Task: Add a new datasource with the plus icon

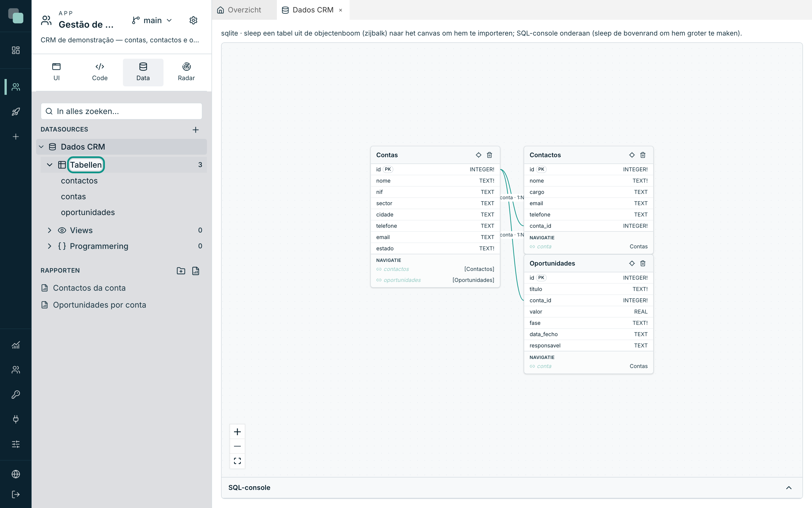Action: (x=196, y=130)
